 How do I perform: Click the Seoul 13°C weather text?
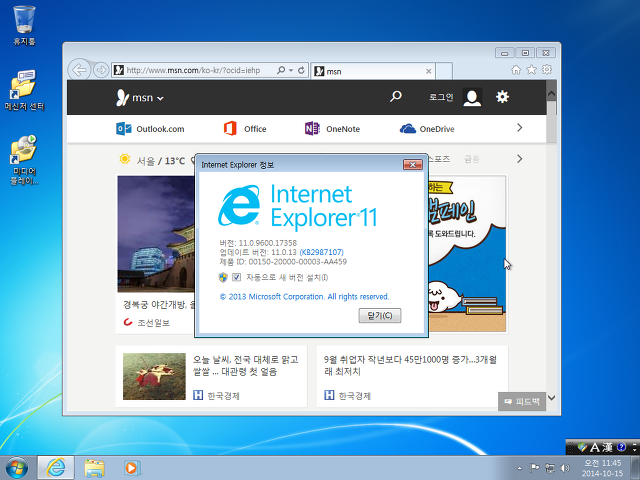pos(160,161)
